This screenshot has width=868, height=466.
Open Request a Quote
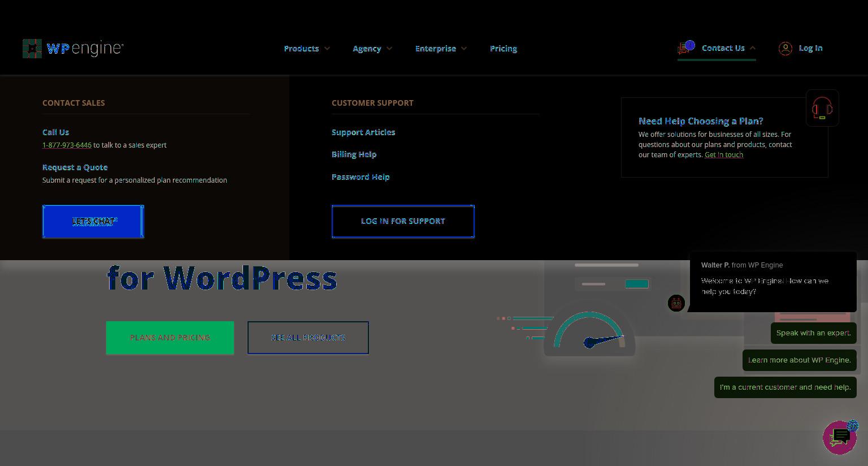point(75,167)
